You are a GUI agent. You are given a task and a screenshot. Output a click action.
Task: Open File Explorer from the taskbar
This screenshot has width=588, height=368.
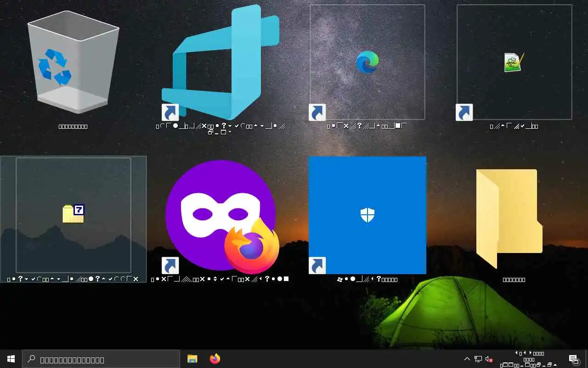click(192, 359)
